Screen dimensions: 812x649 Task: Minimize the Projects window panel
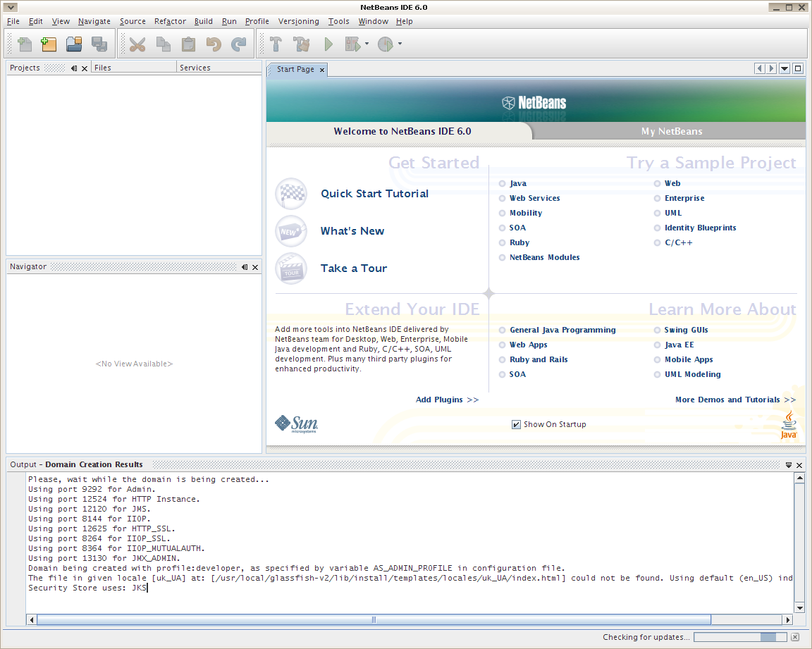tap(74, 68)
